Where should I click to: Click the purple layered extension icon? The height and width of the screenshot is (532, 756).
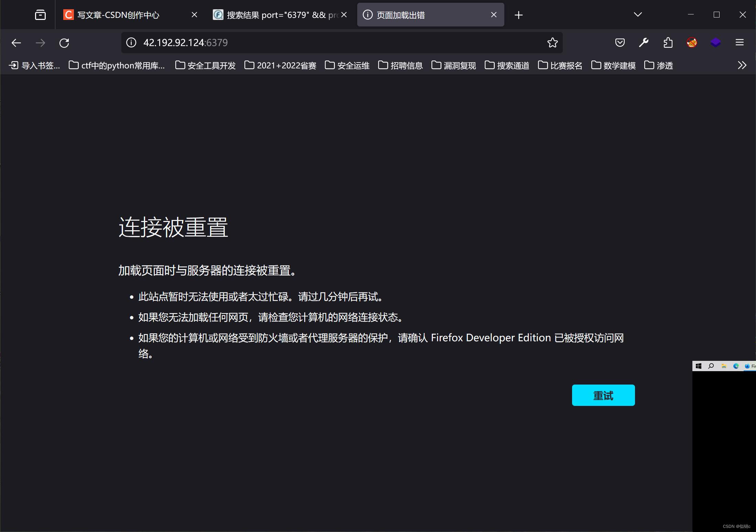[715, 43]
